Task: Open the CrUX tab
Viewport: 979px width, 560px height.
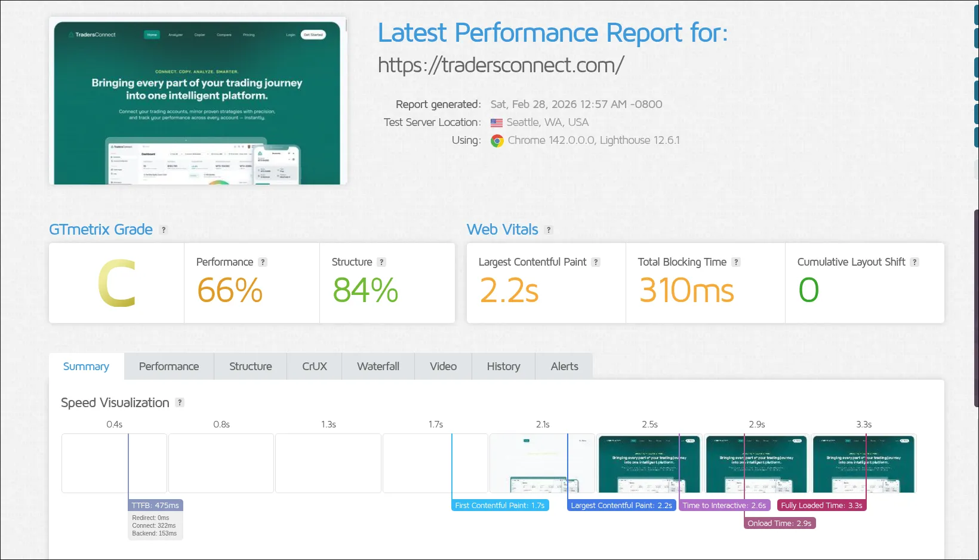Action: tap(313, 366)
